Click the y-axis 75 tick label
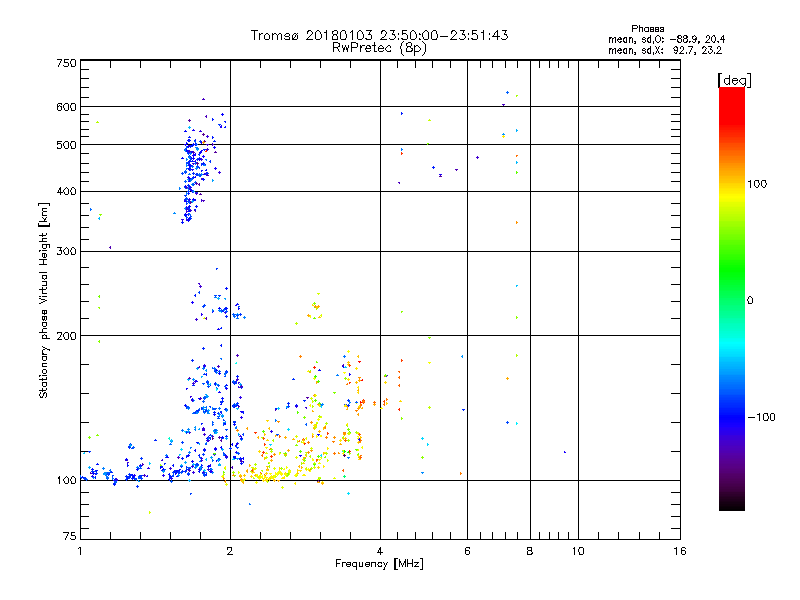Image resolution: width=800 pixels, height=600 pixels. [x=70, y=536]
